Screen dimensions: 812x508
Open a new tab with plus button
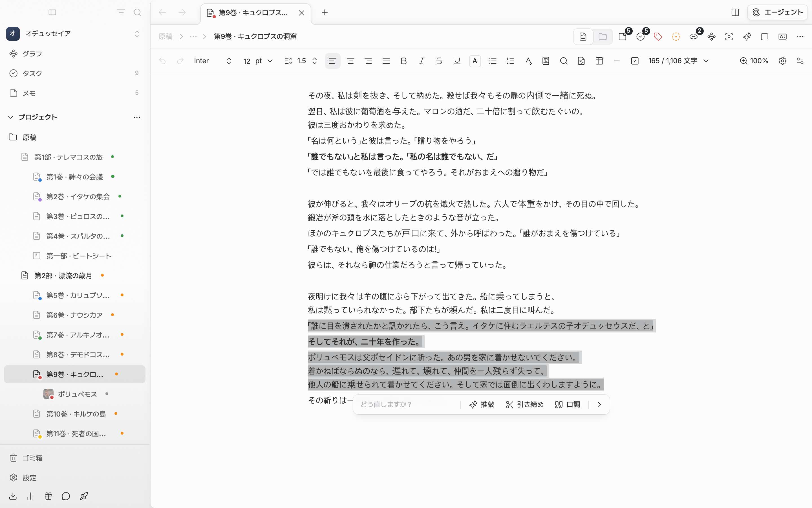325,12
